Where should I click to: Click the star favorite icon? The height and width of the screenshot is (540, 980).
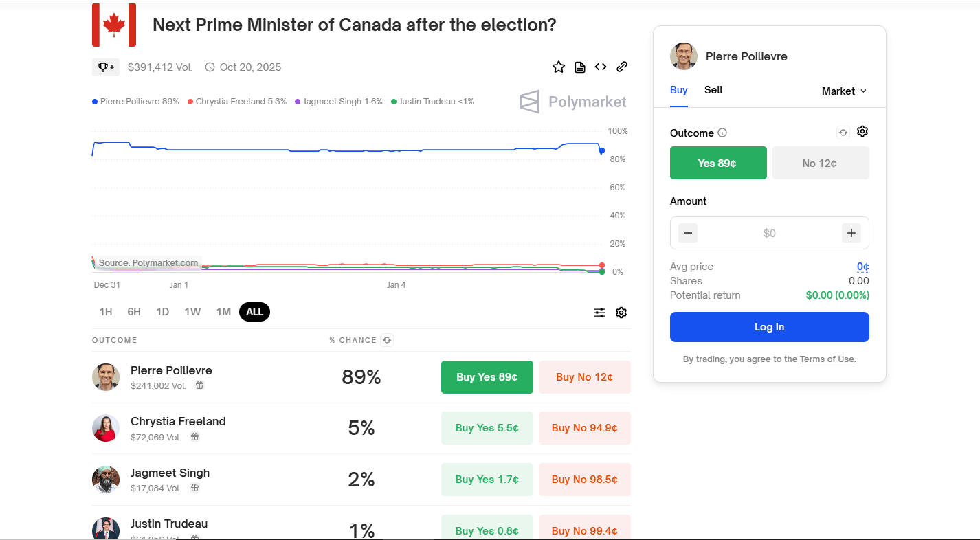559,67
